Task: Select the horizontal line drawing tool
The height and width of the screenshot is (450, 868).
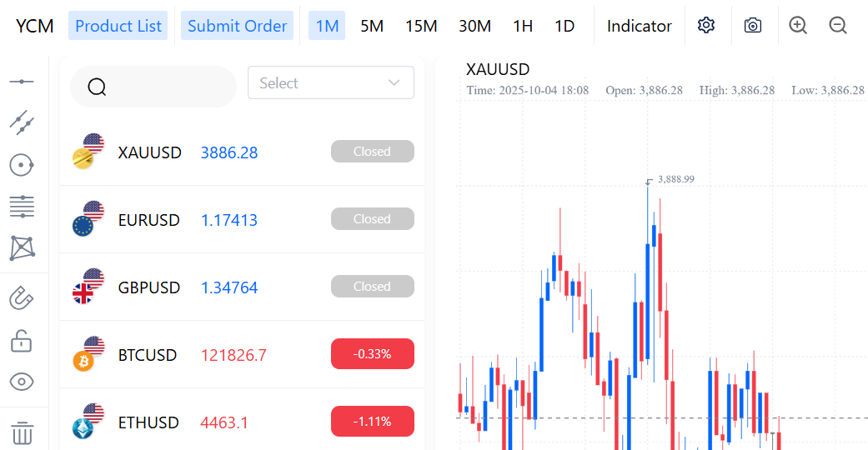Action: [x=22, y=82]
